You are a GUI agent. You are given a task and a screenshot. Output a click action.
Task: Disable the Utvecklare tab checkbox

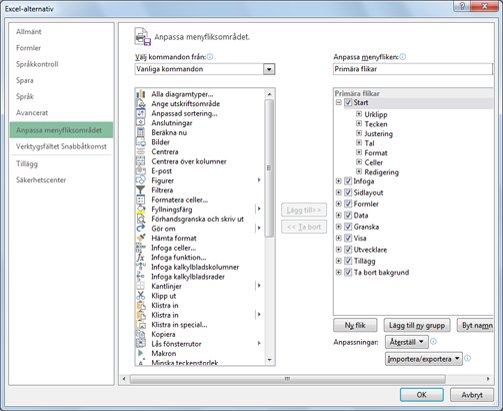(x=348, y=250)
